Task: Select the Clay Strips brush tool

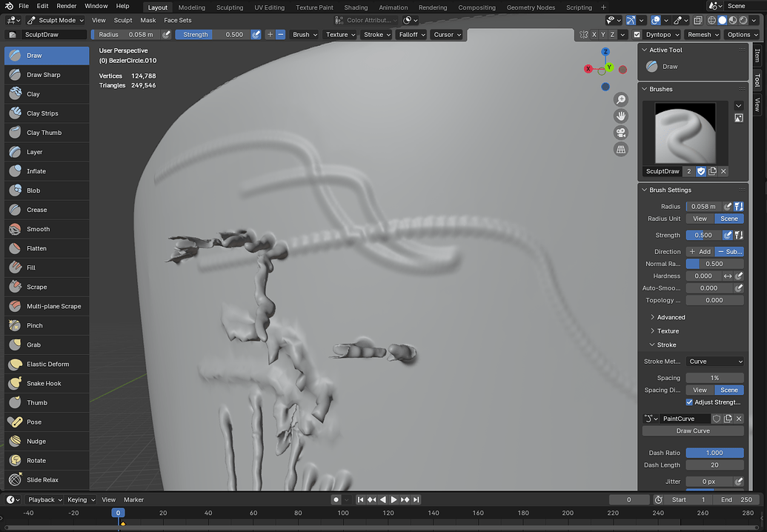Action: [x=47, y=113]
